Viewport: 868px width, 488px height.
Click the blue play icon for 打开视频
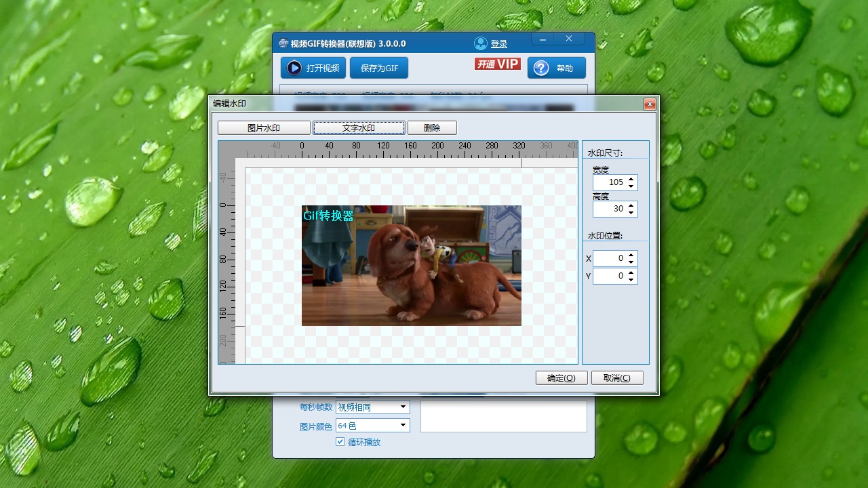[294, 68]
